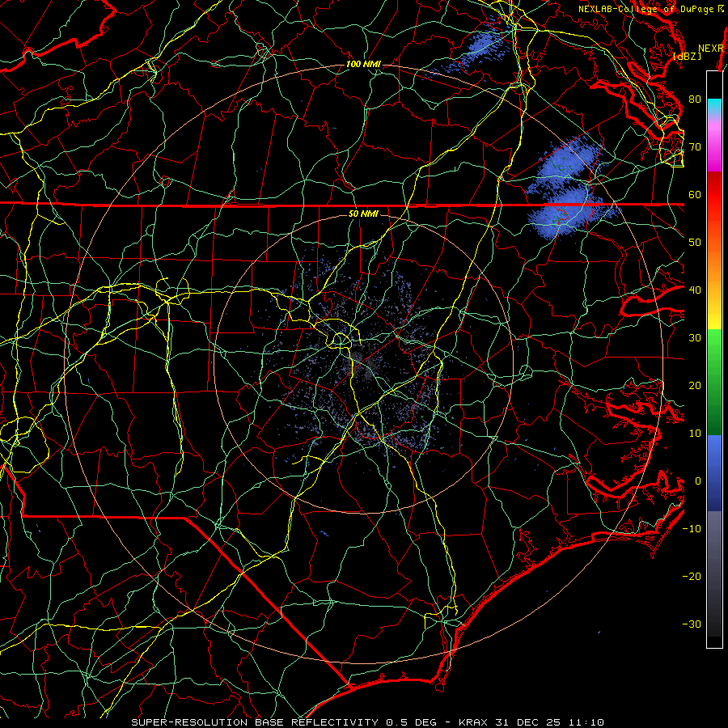The image size is (728, 728).
Task: Click the 60 value on the dBZ scale
Action: point(695,195)
